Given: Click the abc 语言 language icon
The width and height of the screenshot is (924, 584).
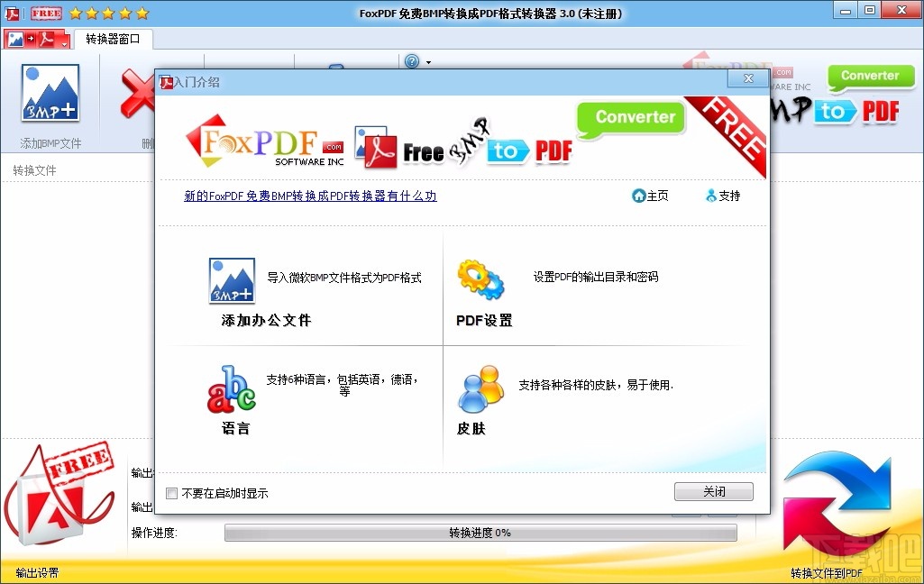Looking at the screenshot, I should (231, 389).
